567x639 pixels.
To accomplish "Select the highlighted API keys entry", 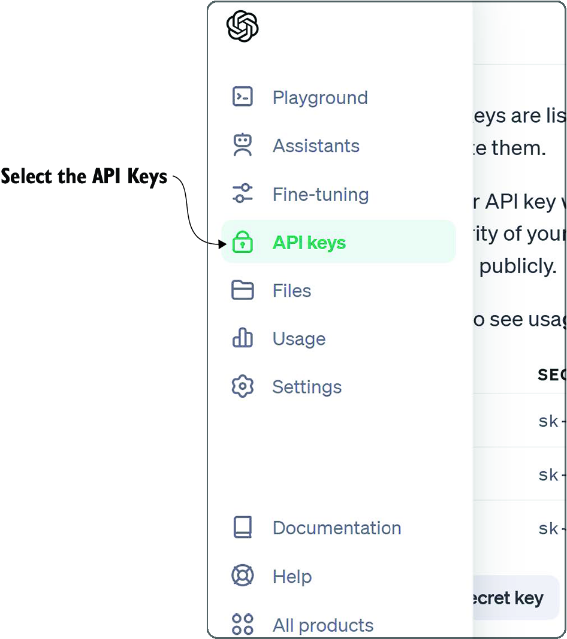I will pyautogui.click(x=338, y=242).
